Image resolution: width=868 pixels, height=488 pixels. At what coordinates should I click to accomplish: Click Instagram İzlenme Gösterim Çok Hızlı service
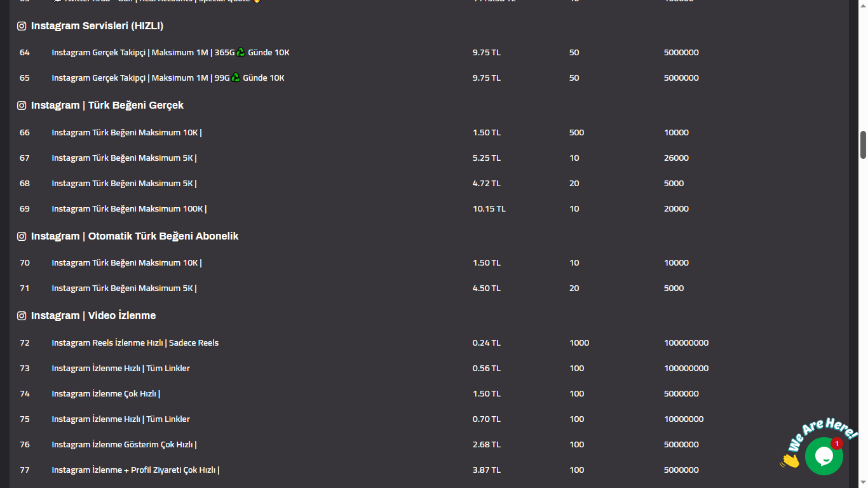point(125,445)
